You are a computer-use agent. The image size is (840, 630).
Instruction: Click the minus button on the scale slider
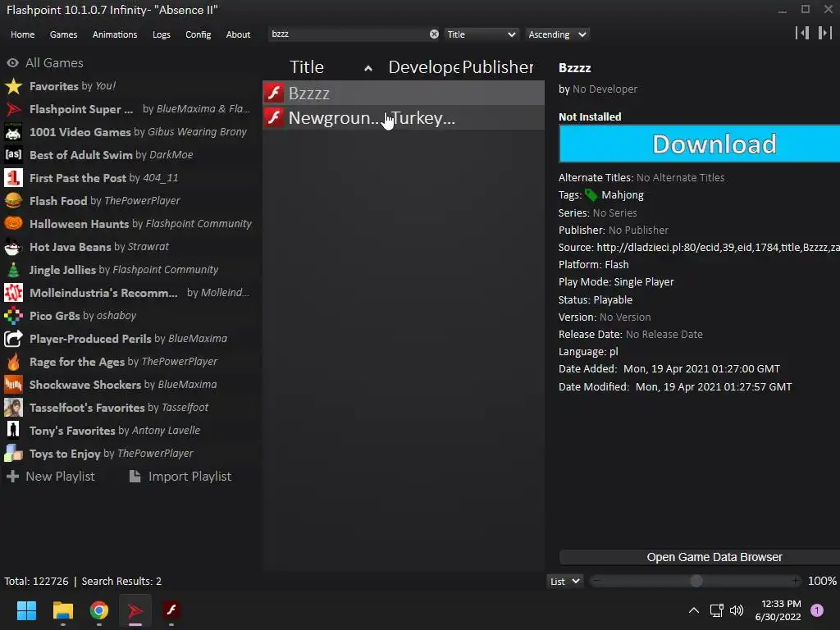[597, 582]
